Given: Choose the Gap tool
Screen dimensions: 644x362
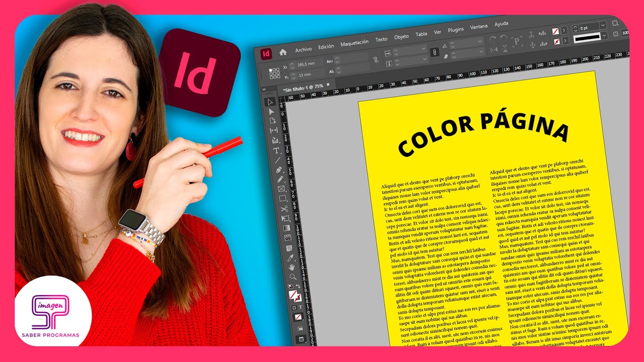Looking at the screenshot, I should point(274,130).
